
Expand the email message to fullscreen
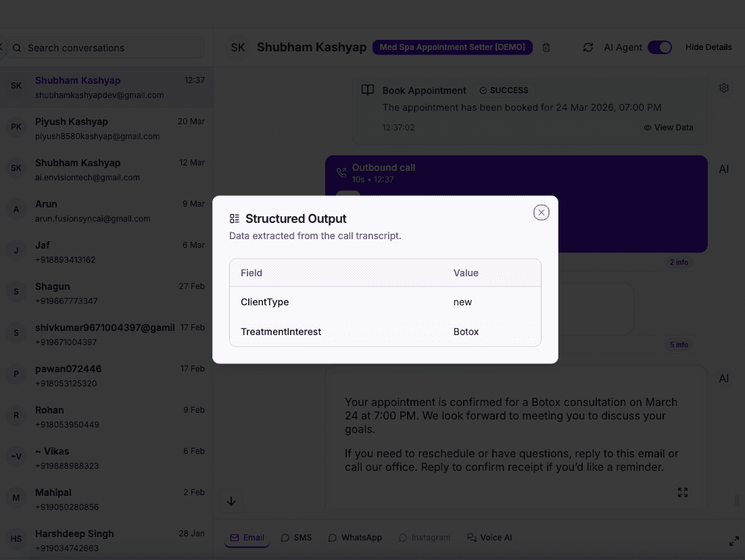[x=683, y=492]
